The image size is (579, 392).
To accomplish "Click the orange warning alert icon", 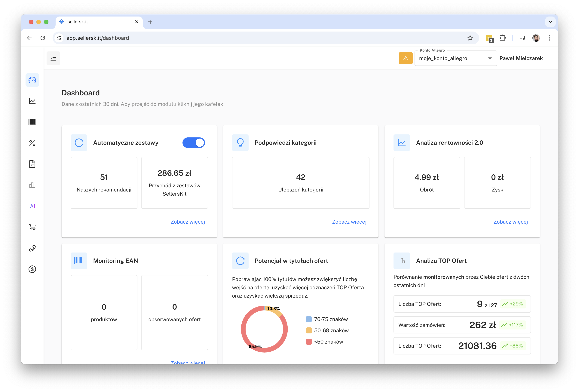I will click(405, 58).
